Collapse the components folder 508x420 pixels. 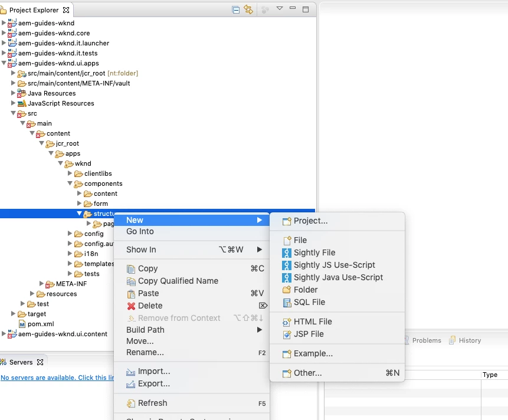coord(70,183)
